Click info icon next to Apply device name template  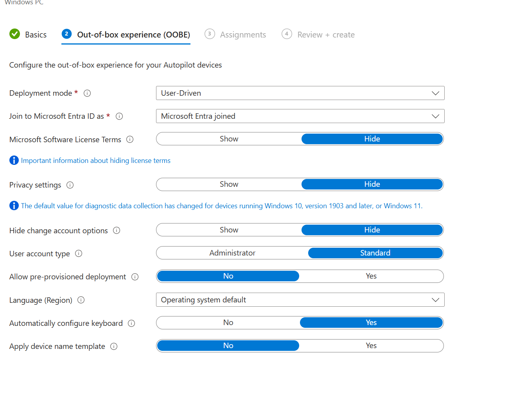[114, 347]
